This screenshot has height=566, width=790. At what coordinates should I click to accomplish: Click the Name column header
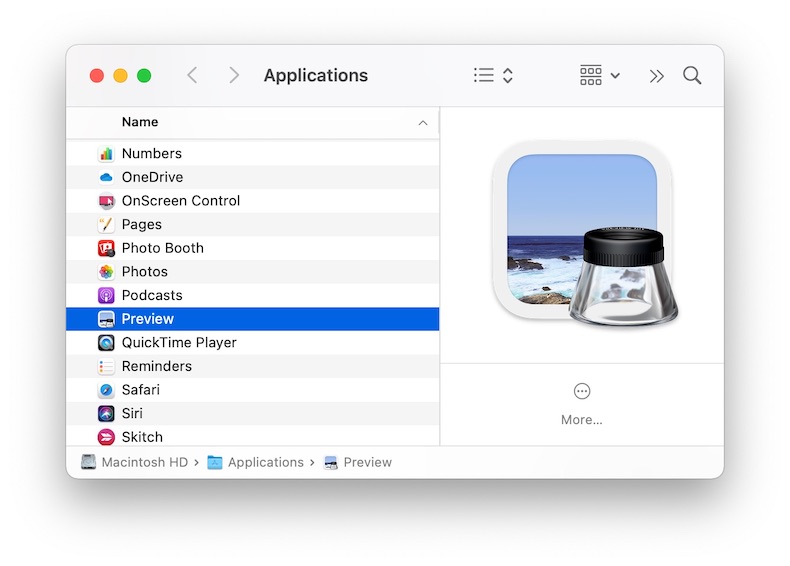coord(252,122)
